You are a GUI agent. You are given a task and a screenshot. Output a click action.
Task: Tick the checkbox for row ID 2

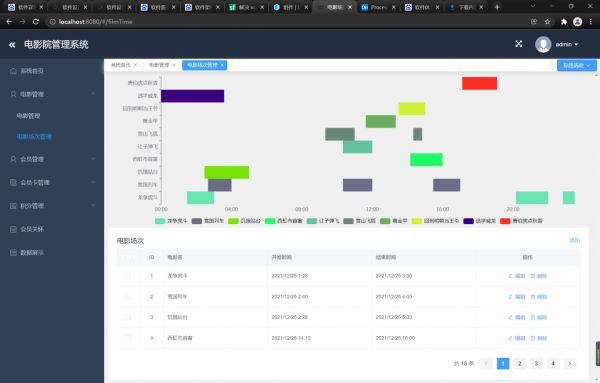pos(128,297)
